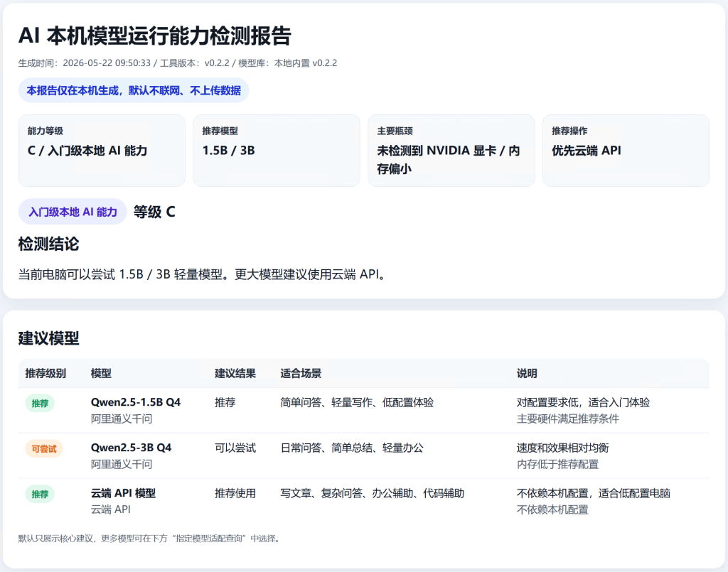Image resolution: width=728 pixels, height=572 pixels.
Task: Click the 云端 API 模型 name cell
Action: click(123, 493)
